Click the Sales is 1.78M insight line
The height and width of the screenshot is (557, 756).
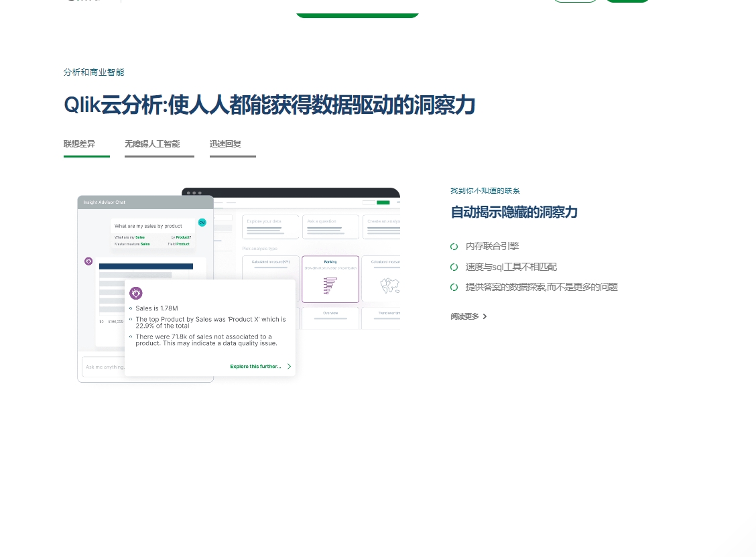pyautogui.click(x=157, y=308)
